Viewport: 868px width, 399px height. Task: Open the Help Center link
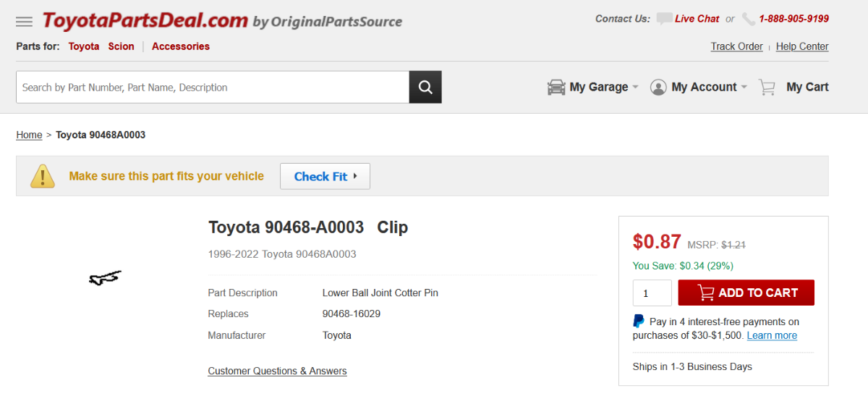click(802, 46)
